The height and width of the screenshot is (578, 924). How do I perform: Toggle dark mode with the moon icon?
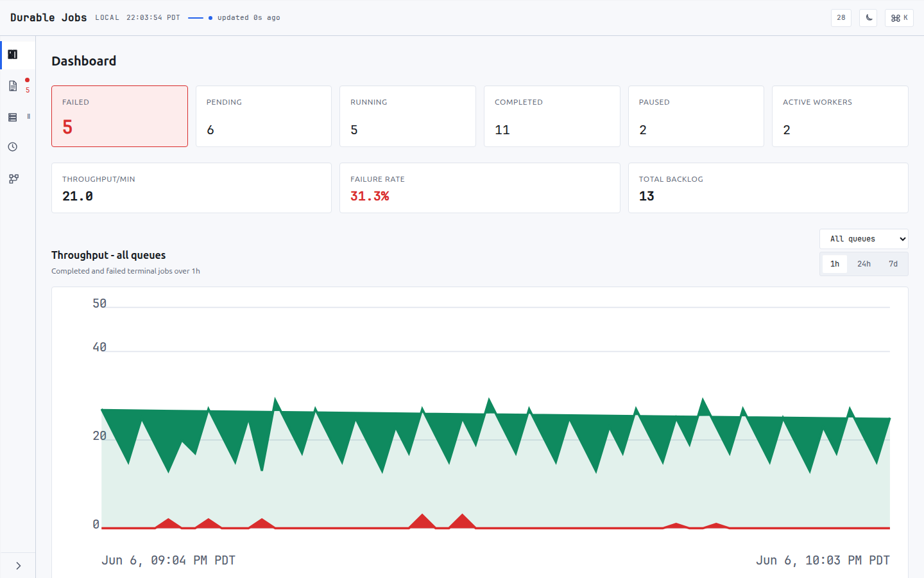coord(868,18)
